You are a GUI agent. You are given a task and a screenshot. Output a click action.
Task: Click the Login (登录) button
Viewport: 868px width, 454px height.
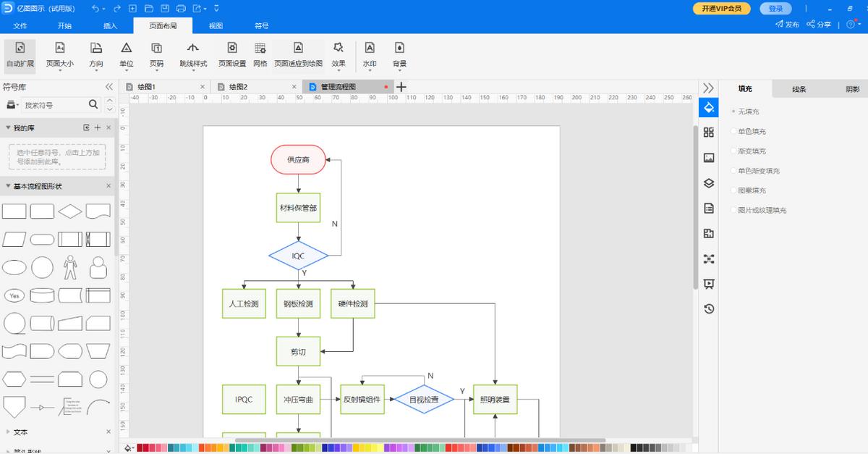(x=775, y=9)
